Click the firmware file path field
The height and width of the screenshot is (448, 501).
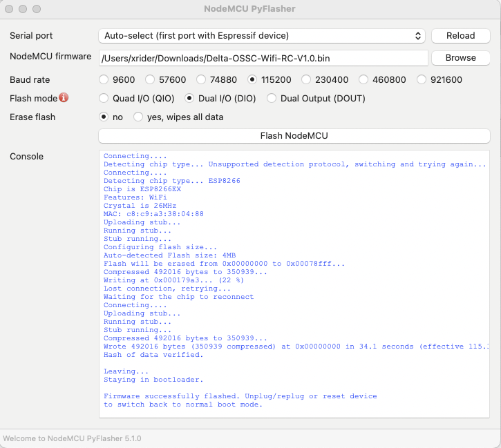263,58
